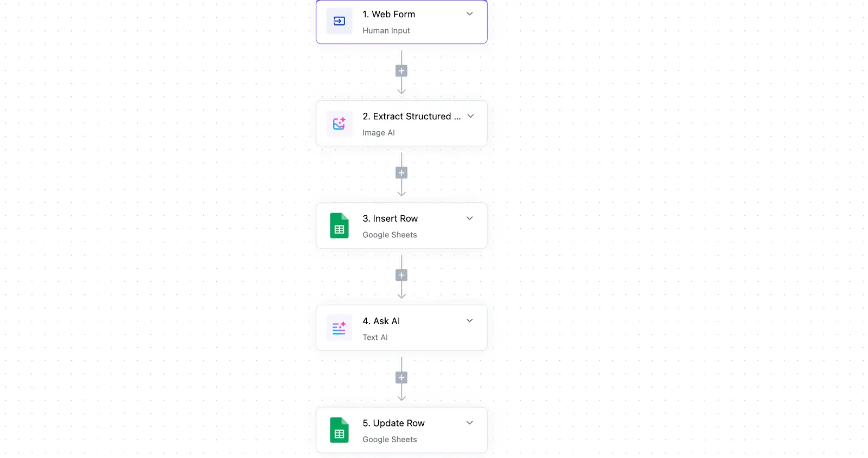
Task: Click the plus icon after Extract Structured step
Action: coord(401,172)
